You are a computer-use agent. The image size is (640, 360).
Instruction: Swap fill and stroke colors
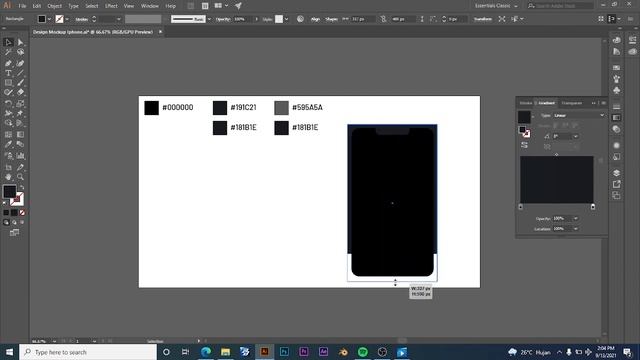click(x=22, y=187)
